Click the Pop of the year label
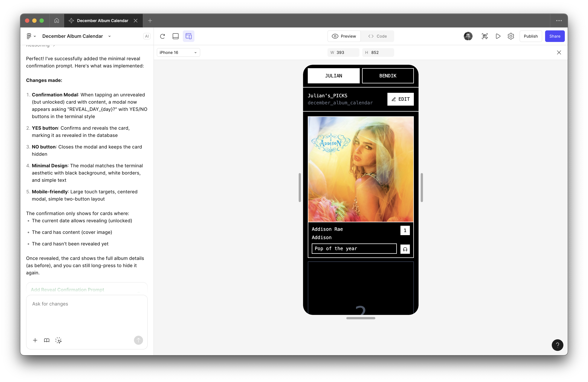 point(354,249)
